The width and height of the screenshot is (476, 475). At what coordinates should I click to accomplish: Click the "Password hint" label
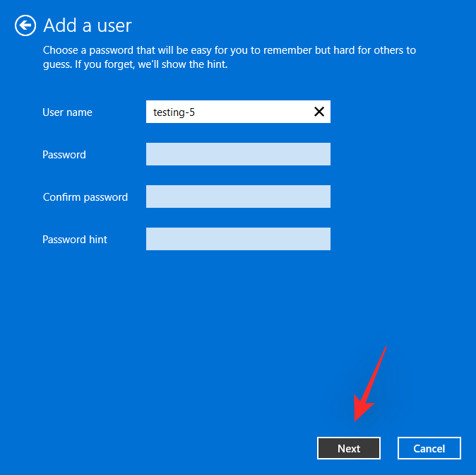pyautogui.click(x=75, y=240)
